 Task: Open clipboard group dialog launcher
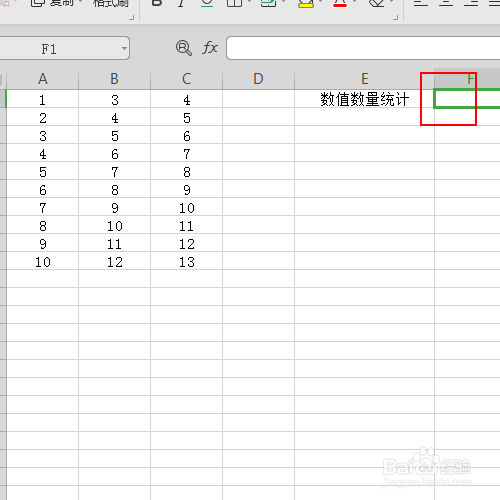[132, 17]
